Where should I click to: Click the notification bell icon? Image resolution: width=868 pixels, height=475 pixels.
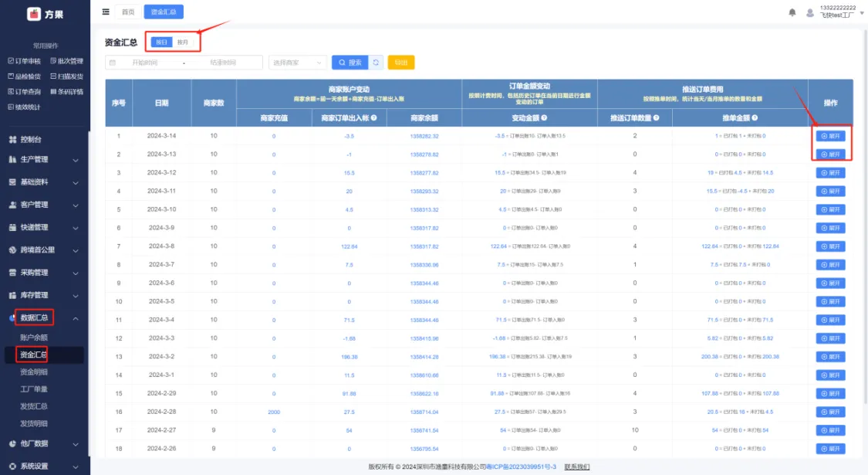coord(792,12)
